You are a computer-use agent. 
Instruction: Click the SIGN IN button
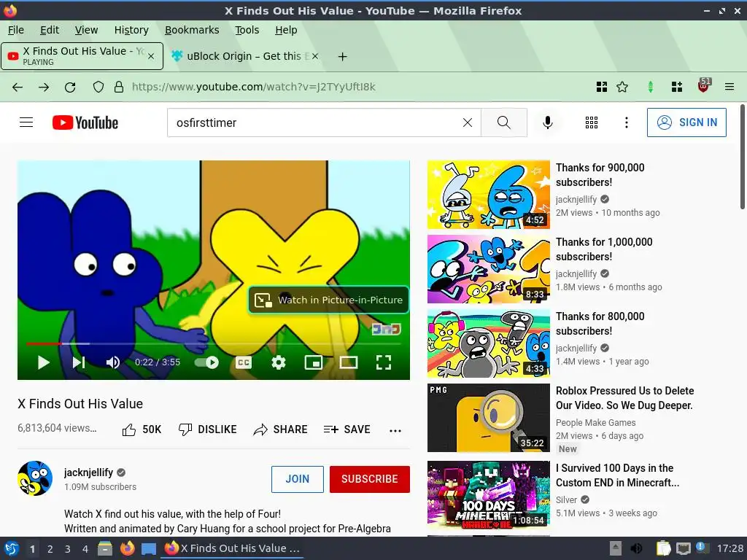pos(686,122)
